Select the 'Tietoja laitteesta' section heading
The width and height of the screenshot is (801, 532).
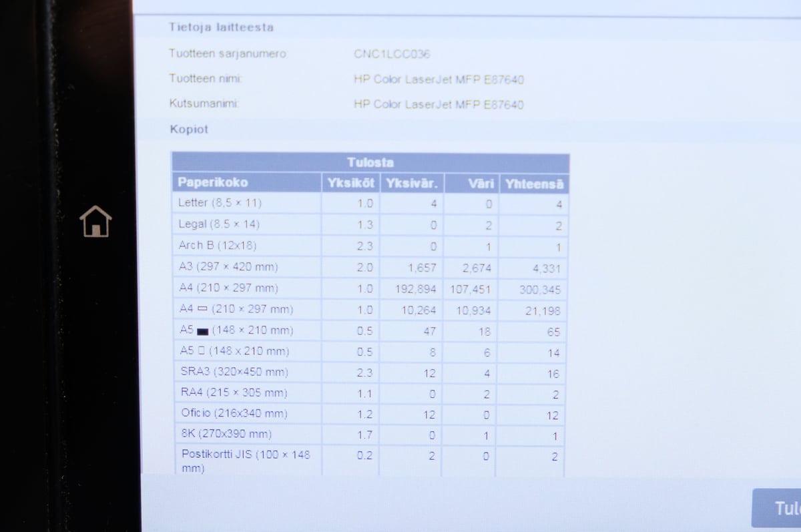tap(221, 27)
